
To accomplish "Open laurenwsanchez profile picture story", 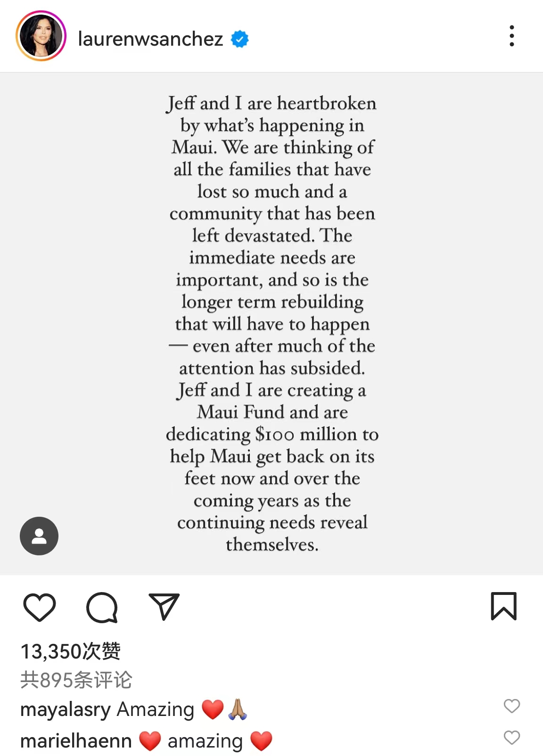I will (x=41, y=36).
